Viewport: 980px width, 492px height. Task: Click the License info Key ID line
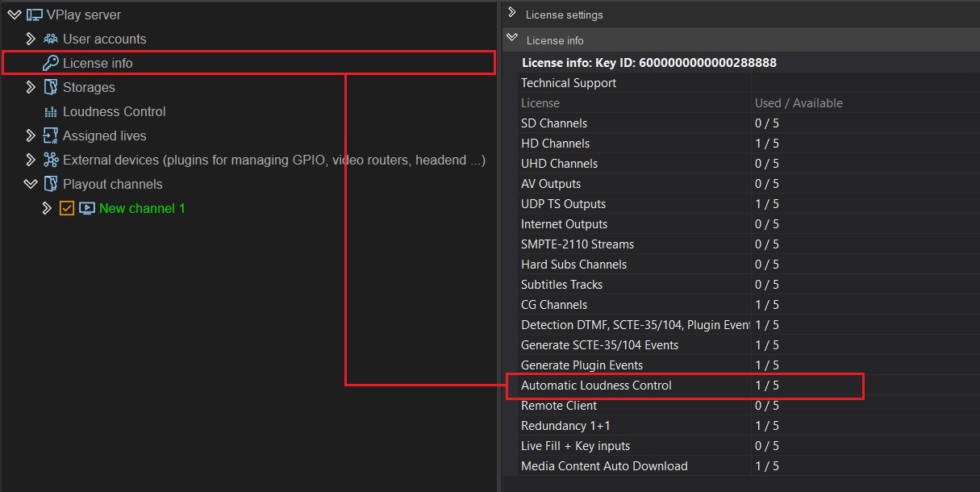coord(649,62)
